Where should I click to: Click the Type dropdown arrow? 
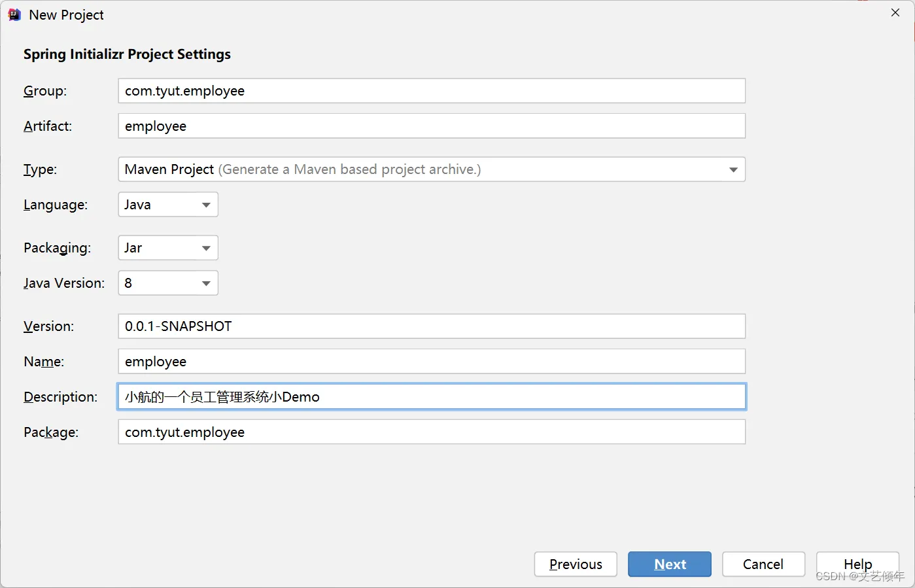[733, 170]
